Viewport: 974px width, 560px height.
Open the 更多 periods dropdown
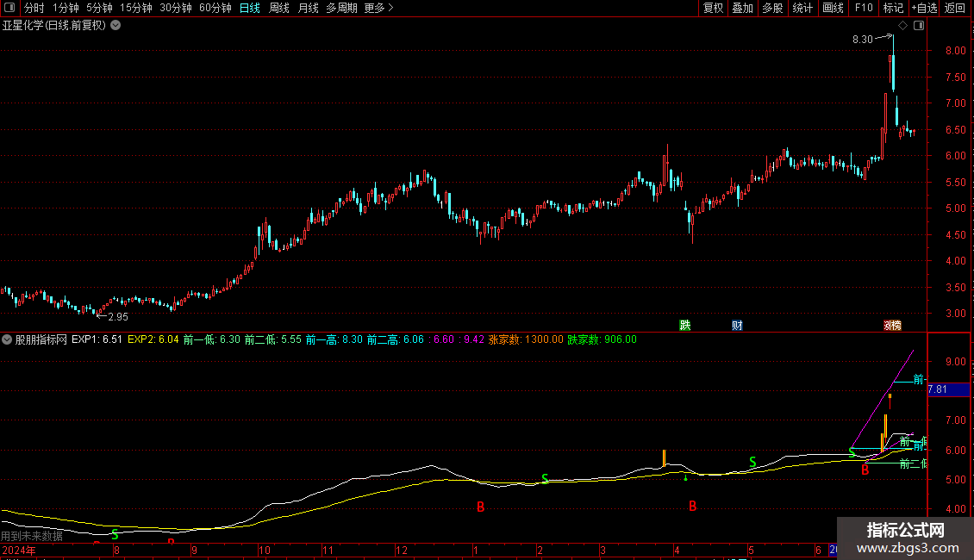tap(378, 8)
